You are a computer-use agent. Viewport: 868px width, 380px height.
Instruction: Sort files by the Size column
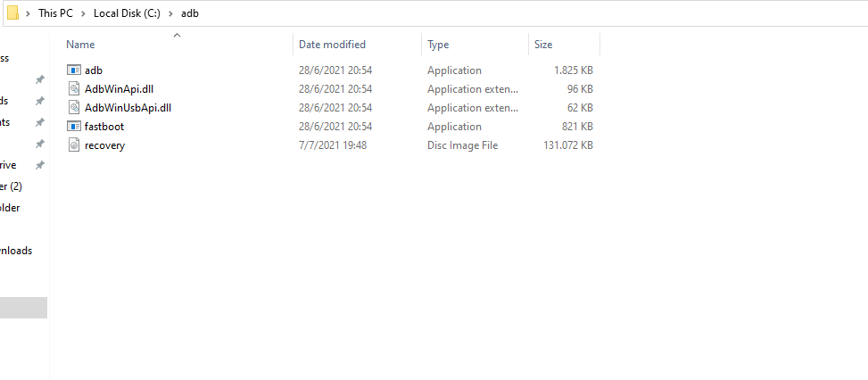pos(543,45)
